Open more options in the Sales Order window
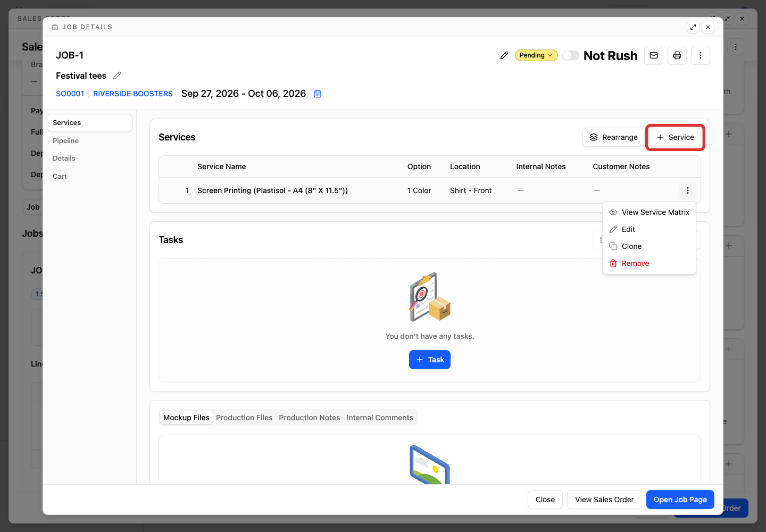This screenshot has width=766, height=532. click(736, 47)
